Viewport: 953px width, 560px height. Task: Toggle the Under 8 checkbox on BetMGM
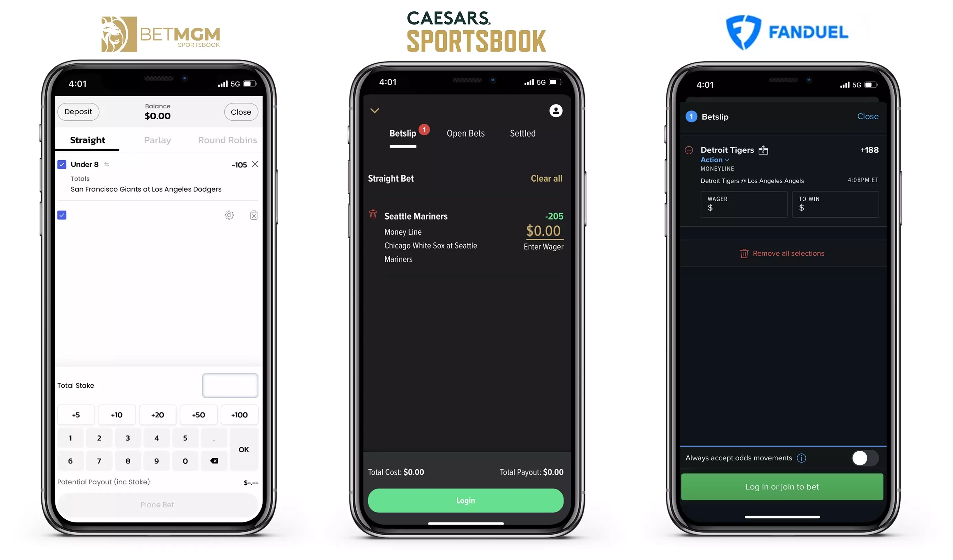tap(61, 165)
